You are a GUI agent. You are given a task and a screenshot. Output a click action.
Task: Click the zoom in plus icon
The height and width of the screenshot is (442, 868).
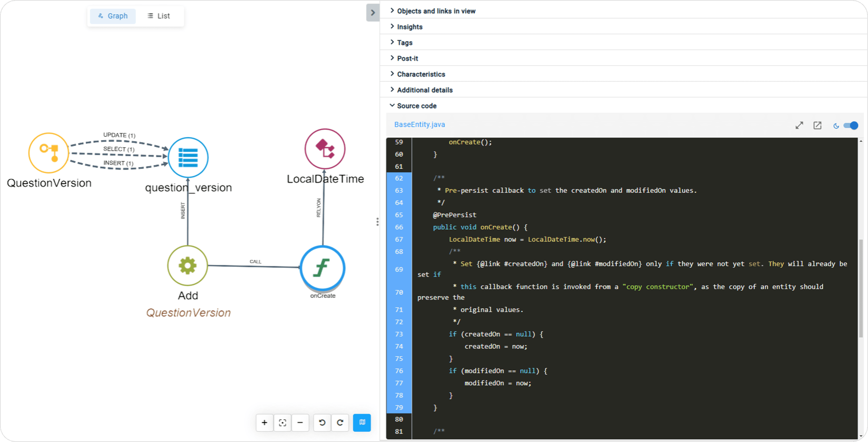tap(264, 423)
